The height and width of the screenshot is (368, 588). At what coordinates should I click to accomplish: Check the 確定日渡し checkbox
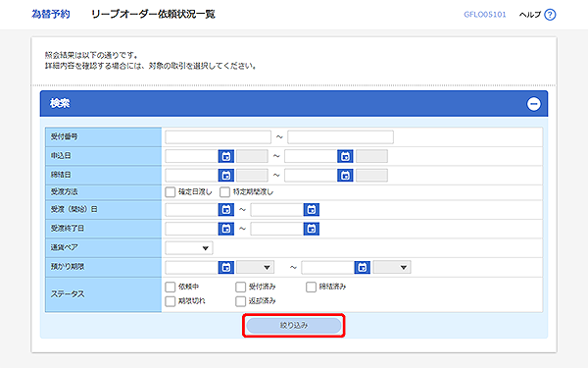(171, 192)
